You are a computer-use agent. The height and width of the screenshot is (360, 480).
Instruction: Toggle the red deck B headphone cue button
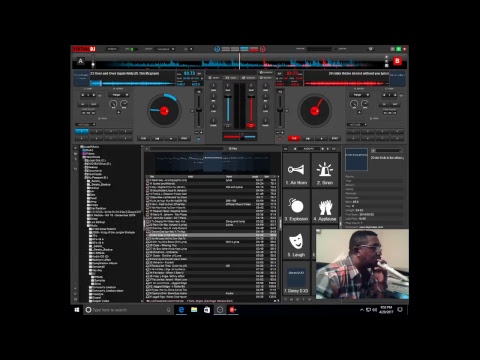251,126
